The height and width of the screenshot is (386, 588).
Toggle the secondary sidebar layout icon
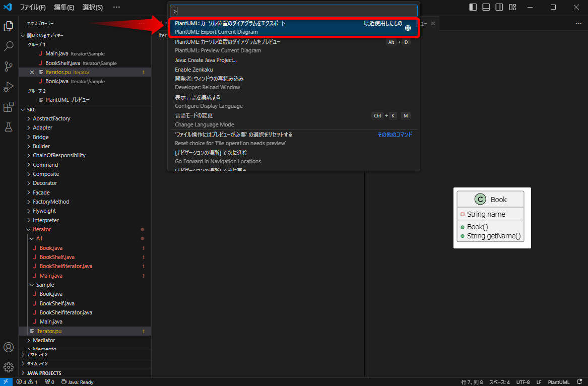tap(499, 7)
